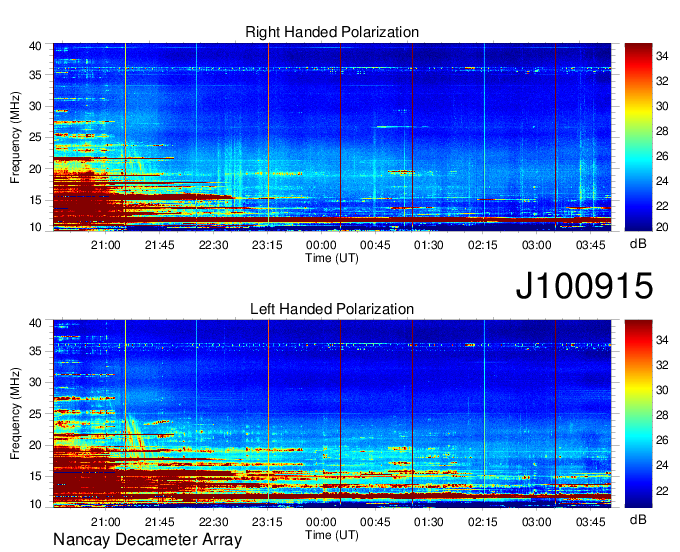Click the 30 dB tick on Right Handed color bar
This screenshot has width=680, height=552.
[x=662, y=106]
